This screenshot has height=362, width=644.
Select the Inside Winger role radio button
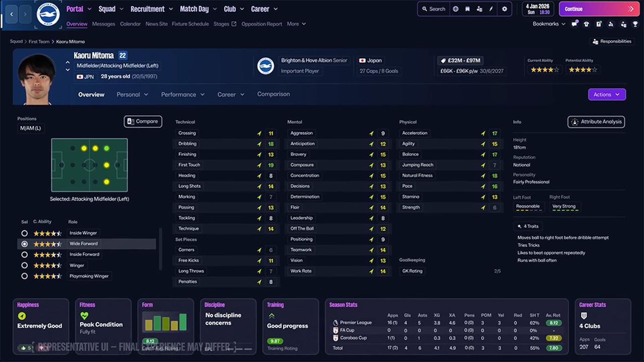click(24, 233)
